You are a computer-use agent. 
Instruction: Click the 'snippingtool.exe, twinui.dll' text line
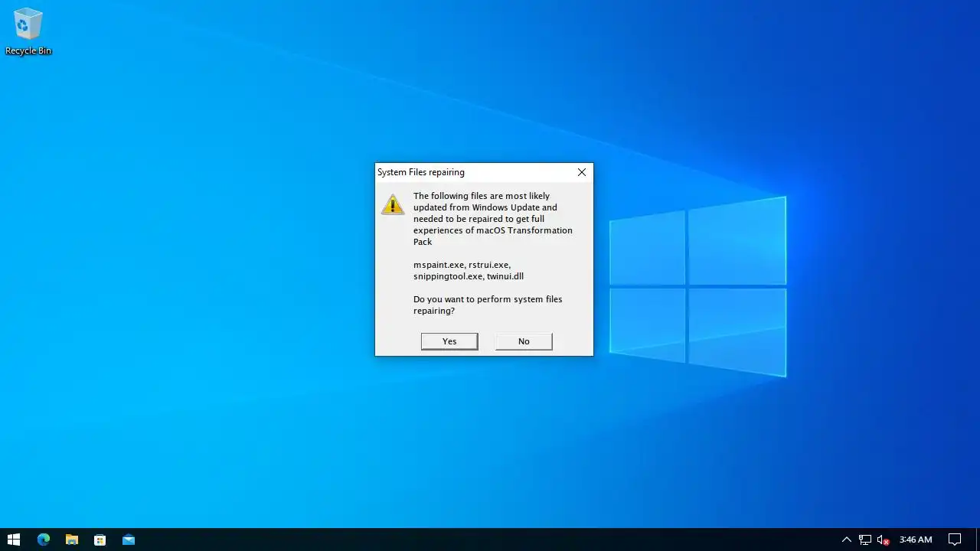[469, 276]
